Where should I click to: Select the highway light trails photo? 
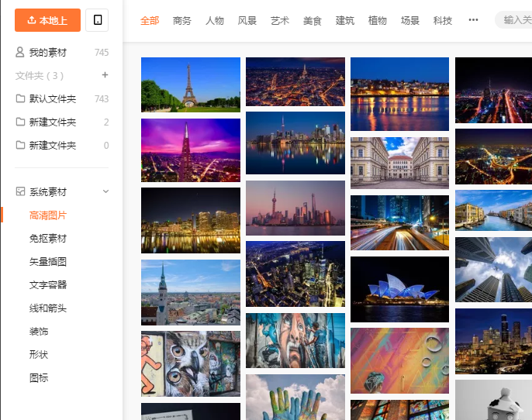399,222
